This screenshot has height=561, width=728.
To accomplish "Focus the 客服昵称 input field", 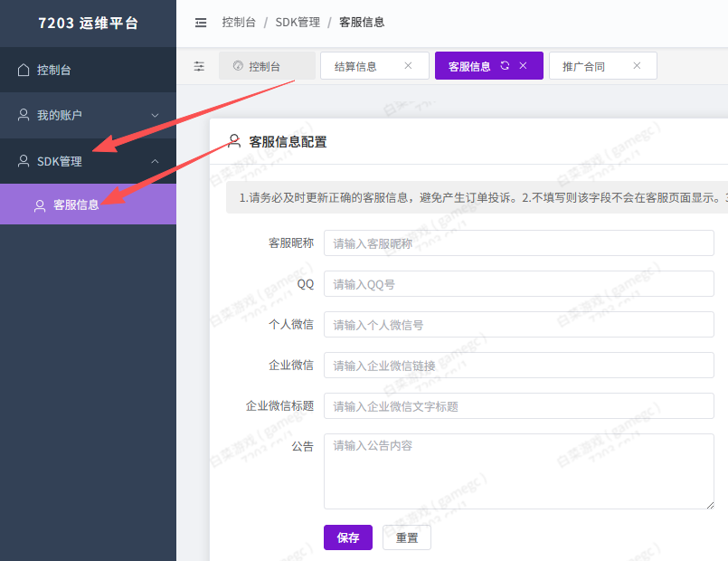I will tap(518, 242).
